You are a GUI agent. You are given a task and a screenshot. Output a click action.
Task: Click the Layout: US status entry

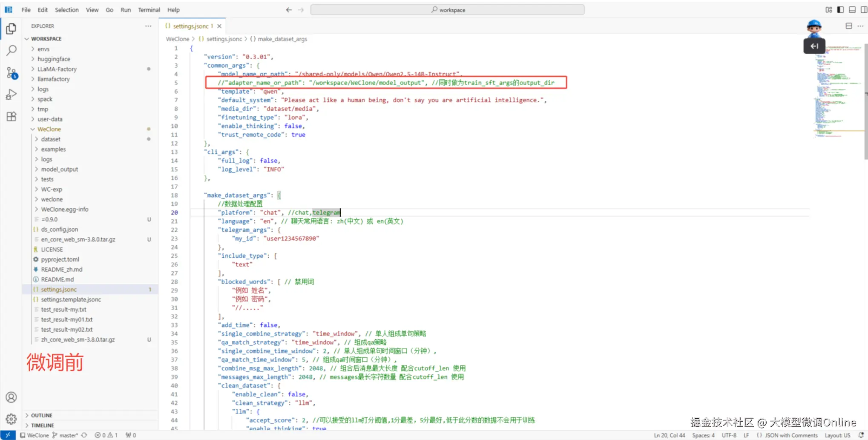pyautogui.click(x=837, y=435)
